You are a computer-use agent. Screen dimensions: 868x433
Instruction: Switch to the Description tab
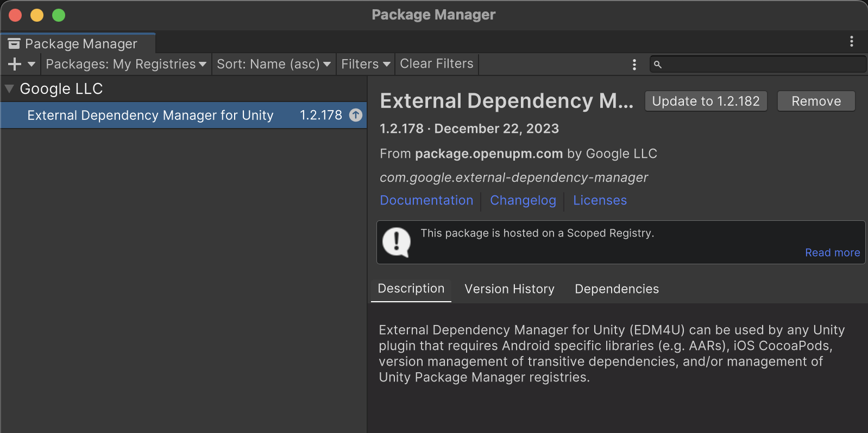coord(411,289)
